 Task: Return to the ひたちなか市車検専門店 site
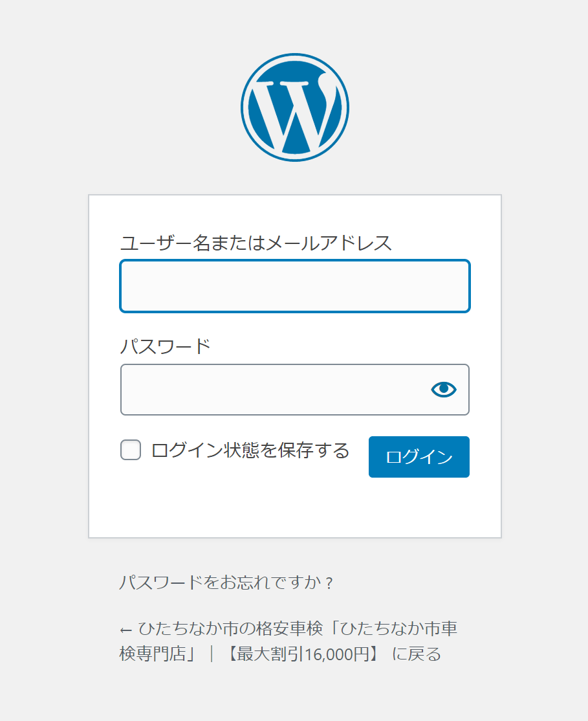click(x=289, y=641)
